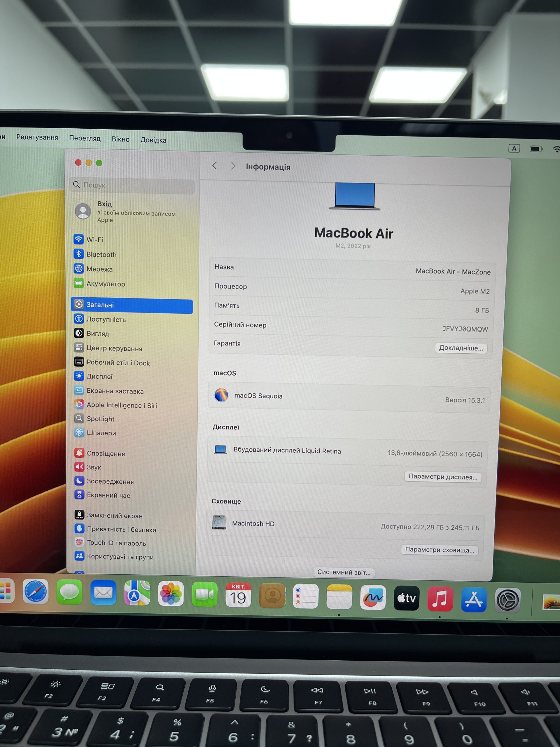Launch Music from the Dock

[x=440, y=599]
